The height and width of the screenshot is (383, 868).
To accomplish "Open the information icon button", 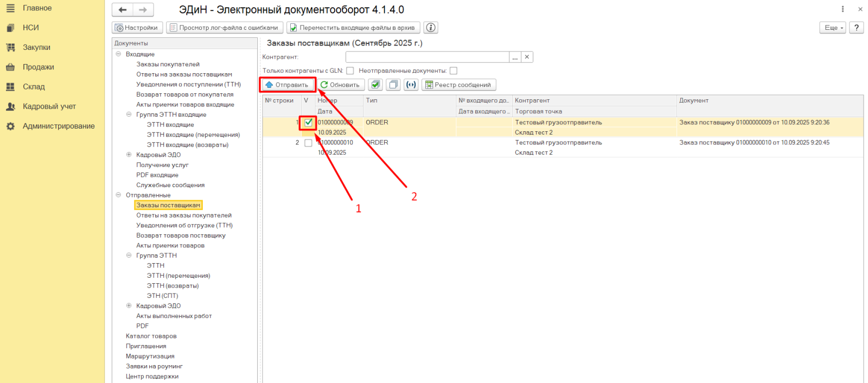I will pyautogui.click(x=431, y=28).
